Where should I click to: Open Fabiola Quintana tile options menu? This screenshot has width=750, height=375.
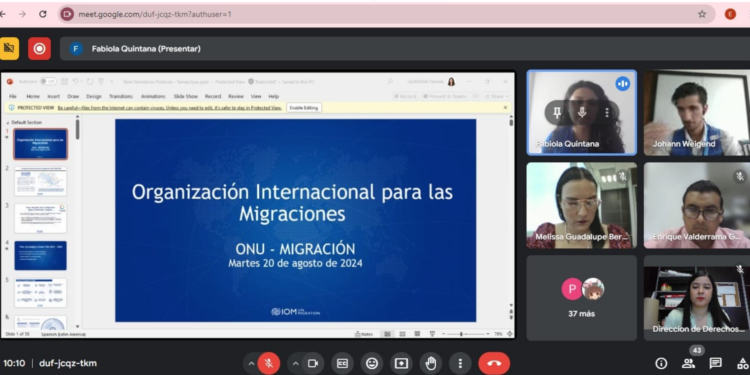[x=607, y=112]
